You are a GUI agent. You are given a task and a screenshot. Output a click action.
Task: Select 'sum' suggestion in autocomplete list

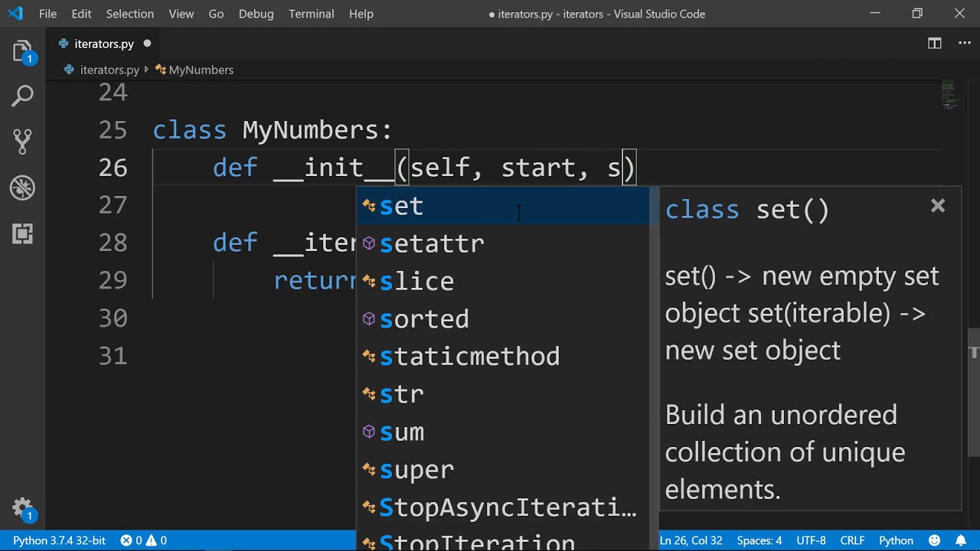coord(503,432)
